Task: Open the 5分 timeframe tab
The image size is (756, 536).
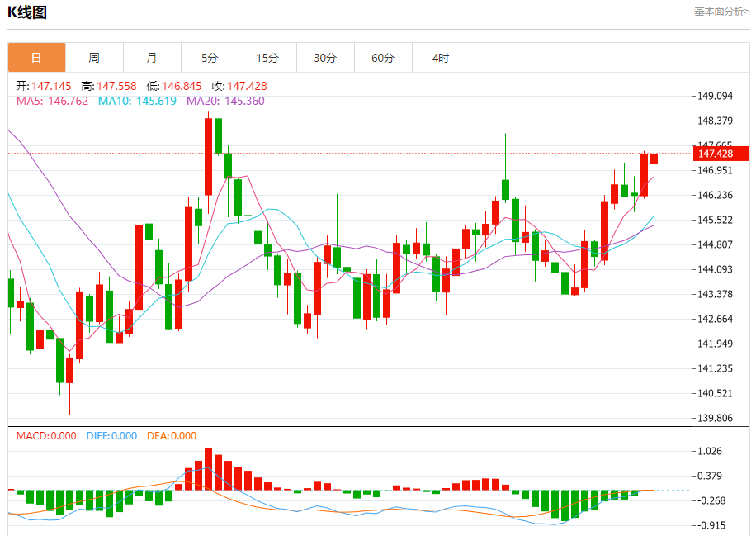Action: [210, 58]
